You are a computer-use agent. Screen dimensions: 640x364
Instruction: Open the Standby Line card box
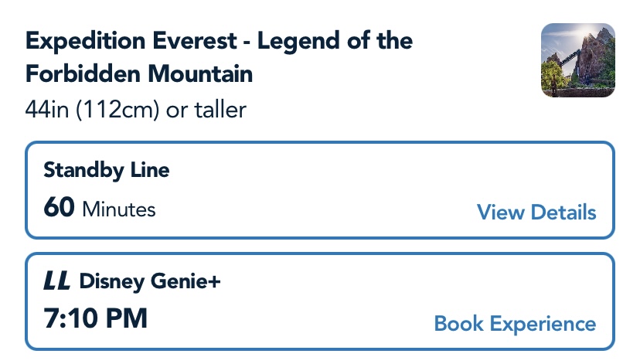coord(320,190)
